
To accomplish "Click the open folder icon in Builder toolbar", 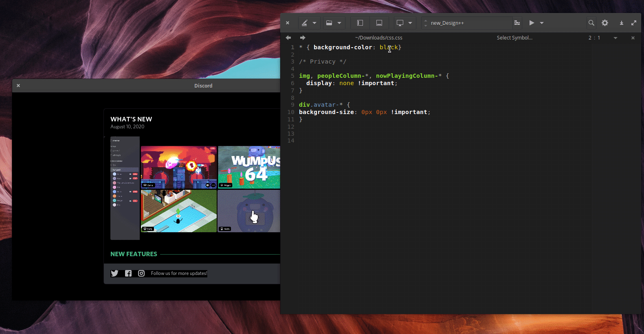I will pyautogui.click(x=329, y=23).
